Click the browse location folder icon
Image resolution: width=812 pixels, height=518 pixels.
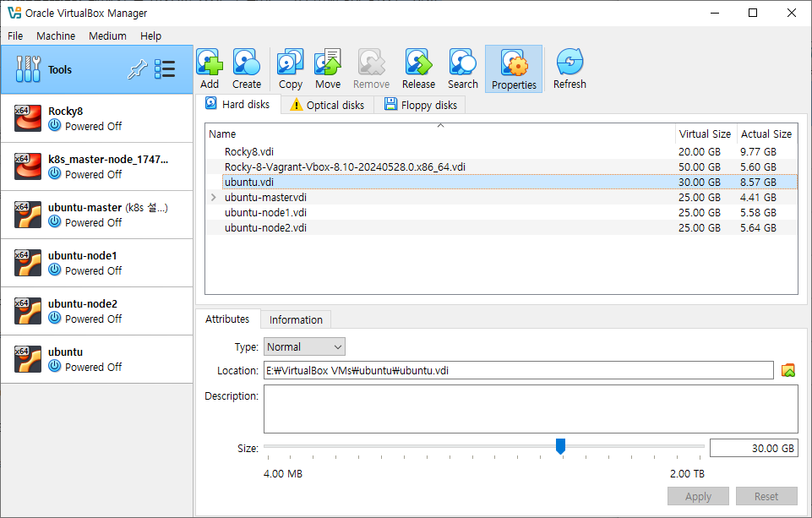tap(788, 370)
